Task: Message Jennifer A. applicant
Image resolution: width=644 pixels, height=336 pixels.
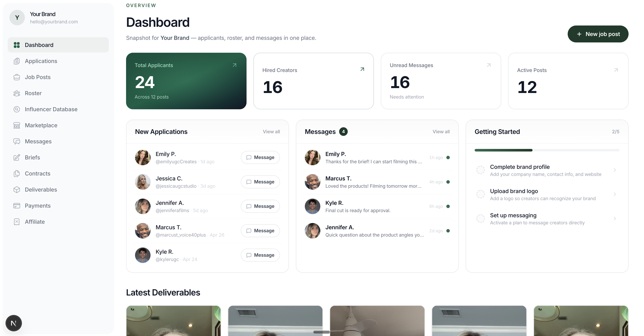Action: click(x=260, y=206)
